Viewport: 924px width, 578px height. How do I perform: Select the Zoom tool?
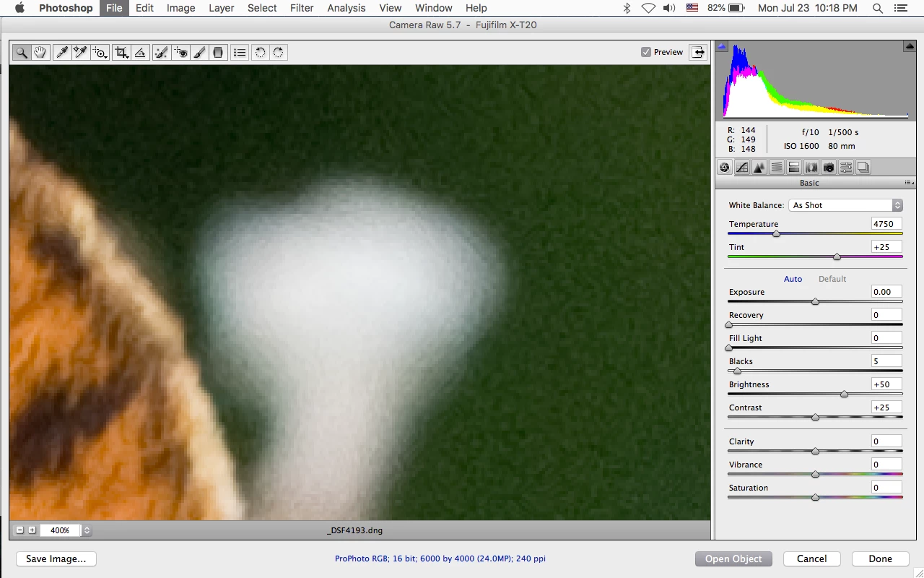pyautogui.click(x=22, y=52)
